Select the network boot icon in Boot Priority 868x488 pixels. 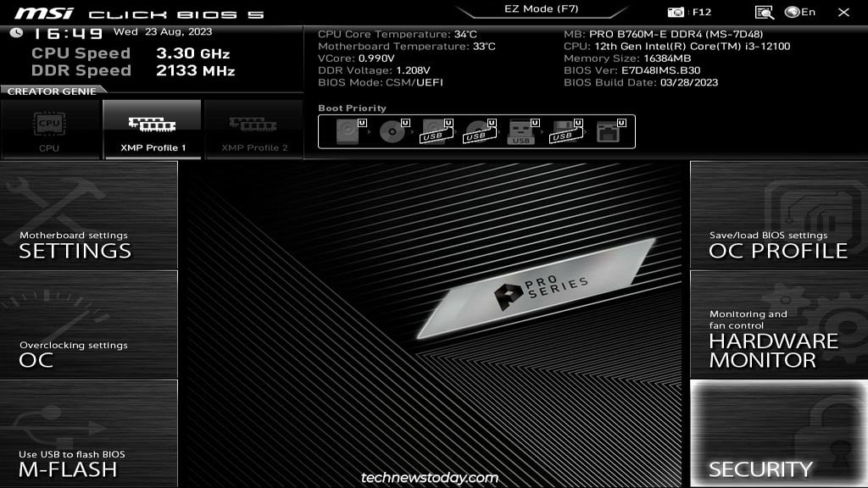607,132
